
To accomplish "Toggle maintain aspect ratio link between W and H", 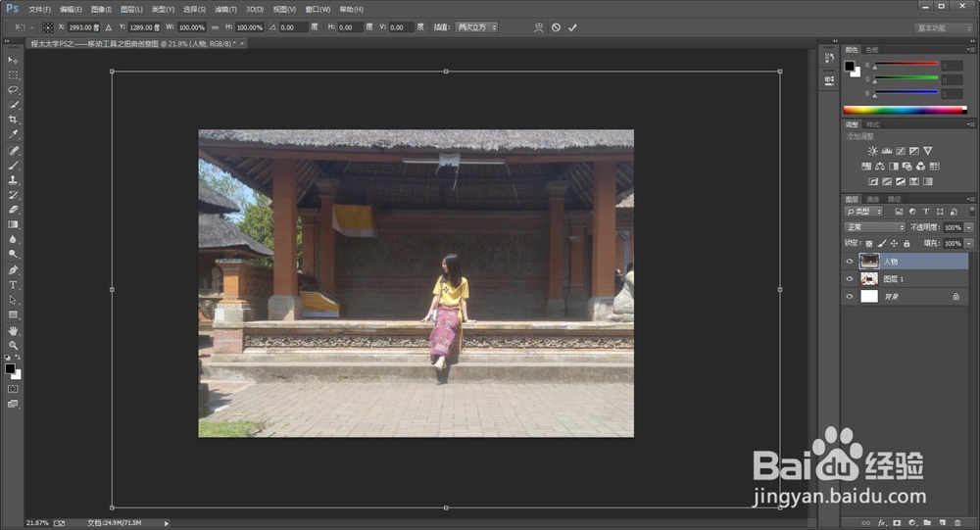I will (215, 27).
